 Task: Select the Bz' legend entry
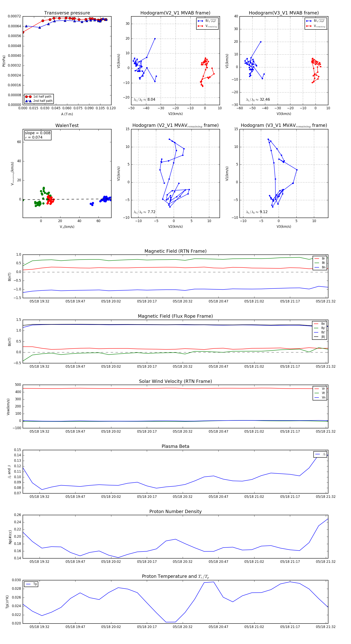tap(320, 333)
